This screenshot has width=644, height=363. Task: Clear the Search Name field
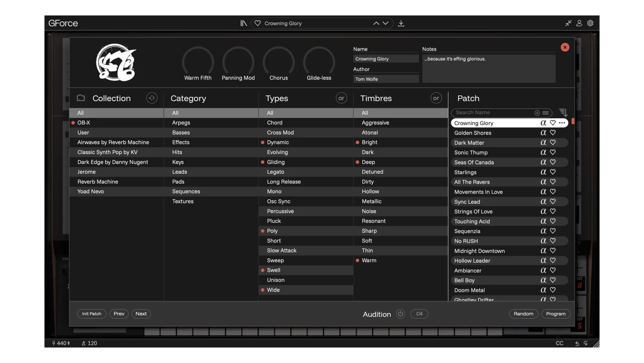(x=537, y=113)
